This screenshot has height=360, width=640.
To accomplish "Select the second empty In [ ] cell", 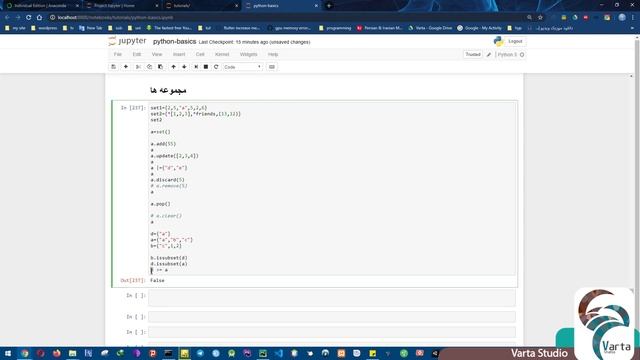I will coord(332,317).
